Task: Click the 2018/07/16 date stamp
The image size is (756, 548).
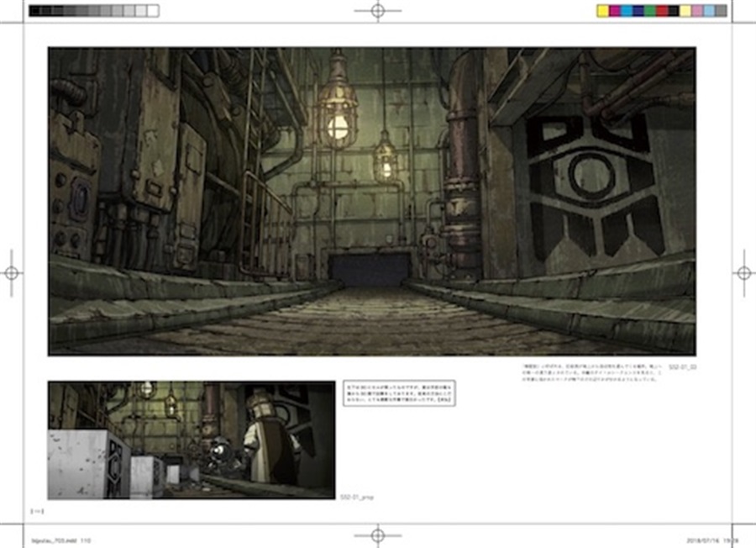Action: click(712, 540)
